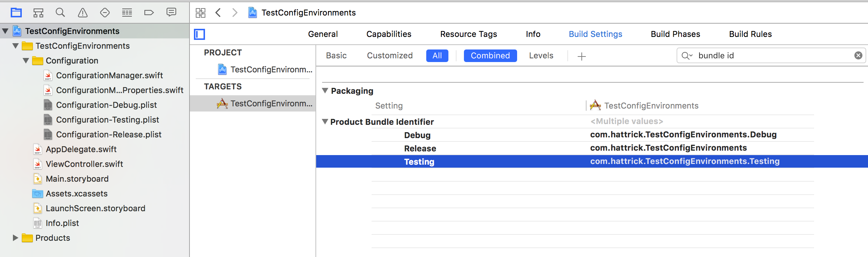The width and height of the screenshot is (868, 257).
Task: Go forward with the right chevron
Action: click(x=235, y=13)
